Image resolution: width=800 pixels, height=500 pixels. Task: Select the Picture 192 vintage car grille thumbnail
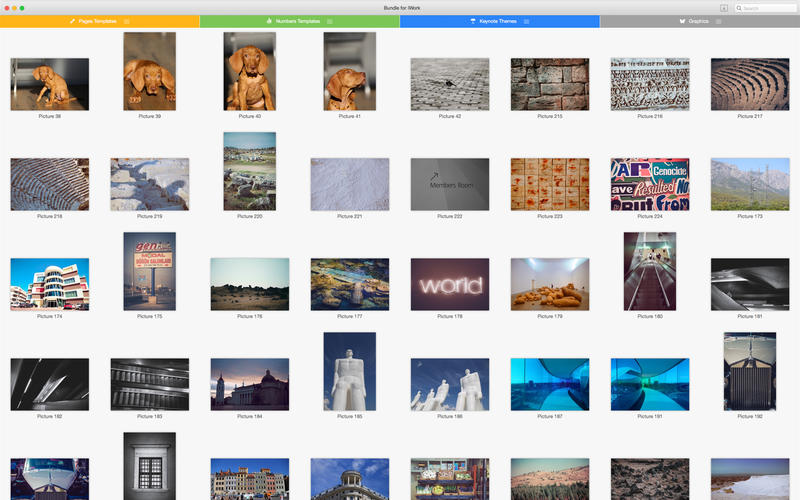(749, 371)
